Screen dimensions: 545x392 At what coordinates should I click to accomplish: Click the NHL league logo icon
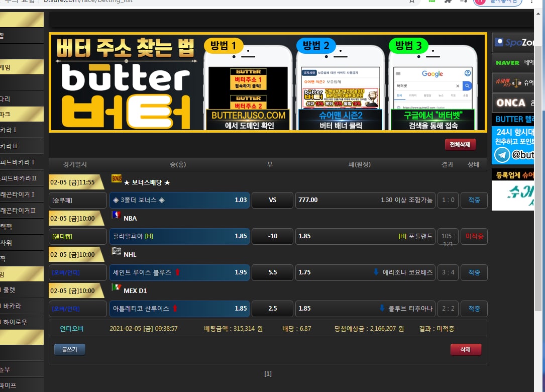tap(116, 251)
